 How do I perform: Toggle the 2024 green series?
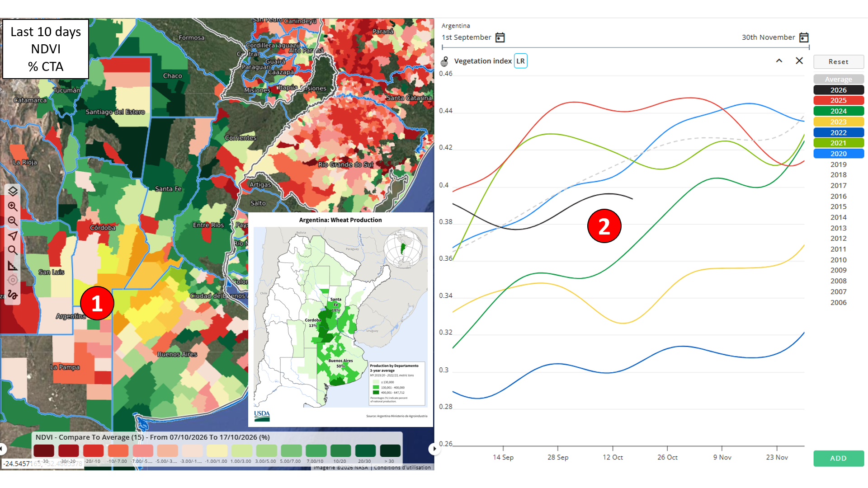point(839,111)
